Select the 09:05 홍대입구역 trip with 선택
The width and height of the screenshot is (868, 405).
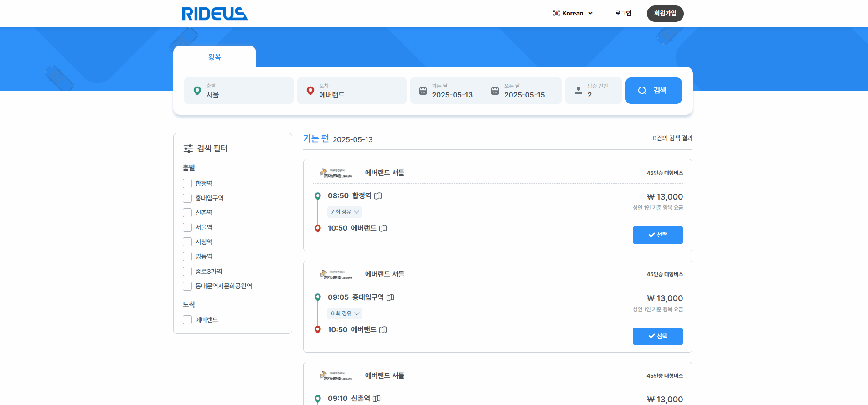click(658, 337)
